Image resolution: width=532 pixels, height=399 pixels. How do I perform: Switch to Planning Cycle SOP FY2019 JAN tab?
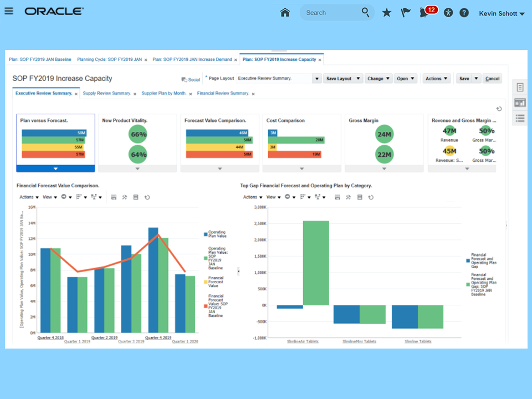[x=109, y=59]
